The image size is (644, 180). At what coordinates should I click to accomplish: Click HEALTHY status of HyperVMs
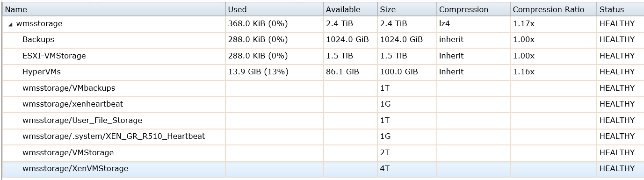[617, 72]
